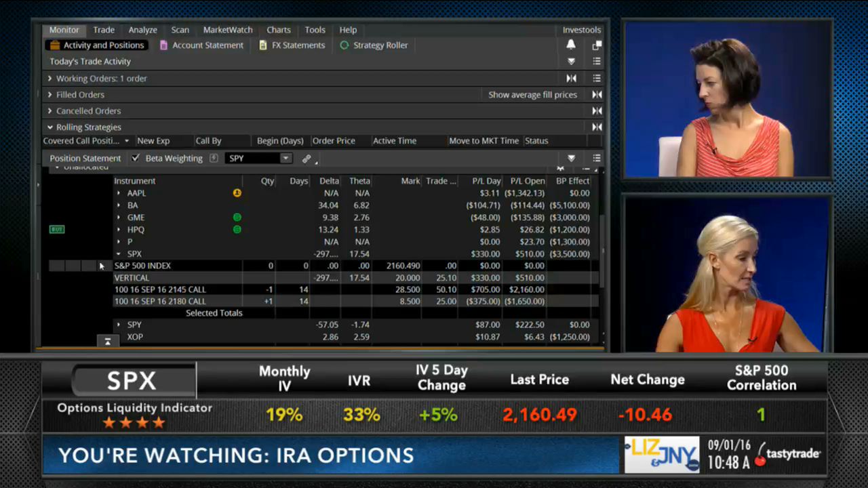
Task: Sort by the Delta column header
Action: click(329, 181)
